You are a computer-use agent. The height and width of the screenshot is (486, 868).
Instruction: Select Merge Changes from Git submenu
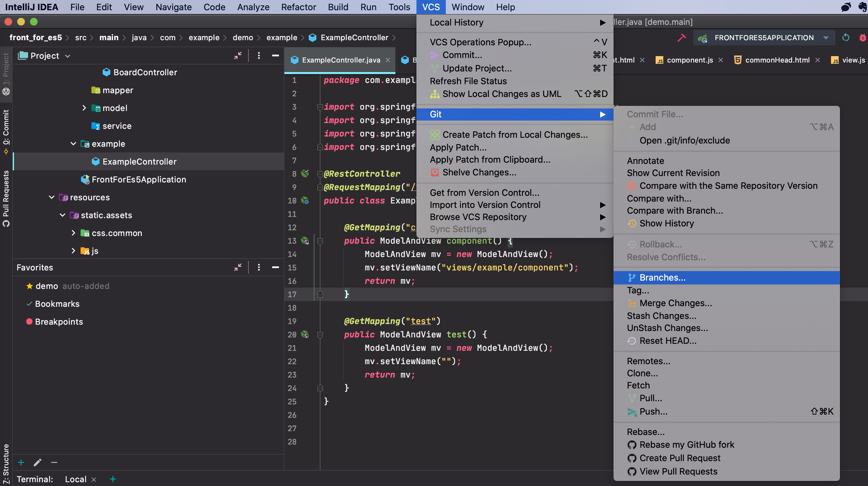pos(675,303)
